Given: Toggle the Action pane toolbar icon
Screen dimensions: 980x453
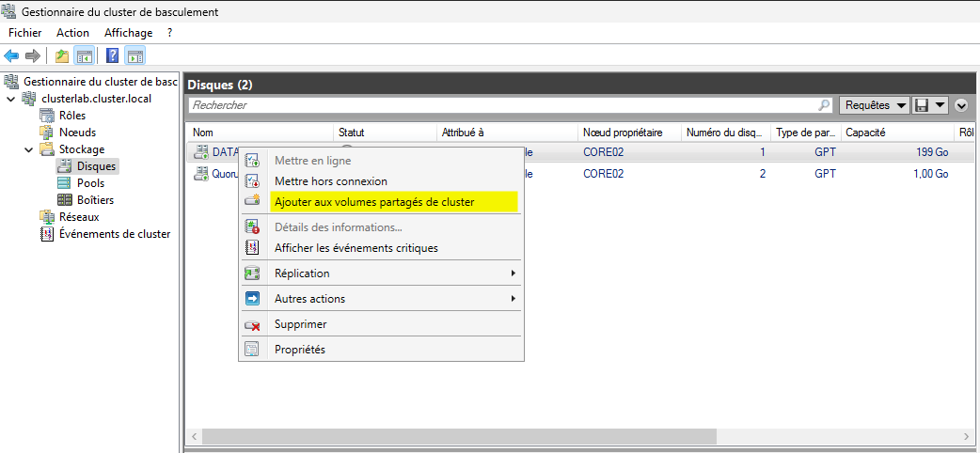Looking at the screenshot, I should pos(134,55).
